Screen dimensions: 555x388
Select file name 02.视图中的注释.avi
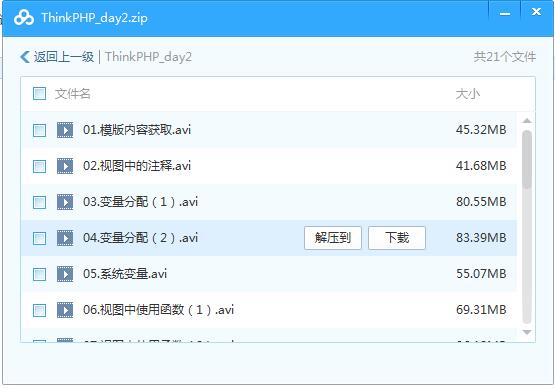point(137,166)
